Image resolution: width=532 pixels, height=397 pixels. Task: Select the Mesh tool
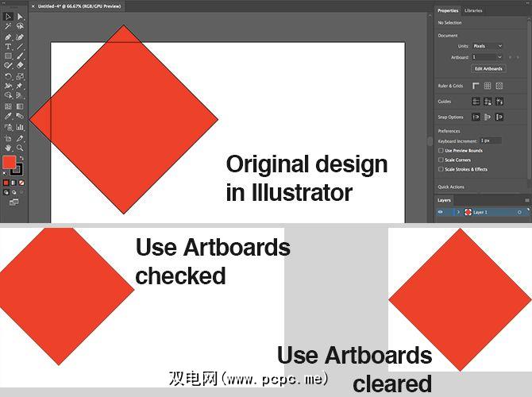8,106
